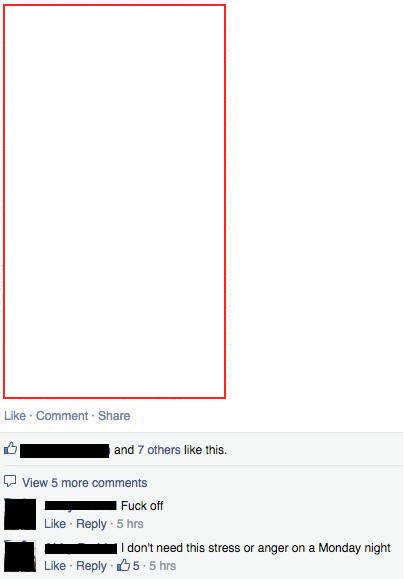The height and width of the screenshot is (579, 404).
Task: Click the speech bubble comments icon
Action: coord(10,481)
